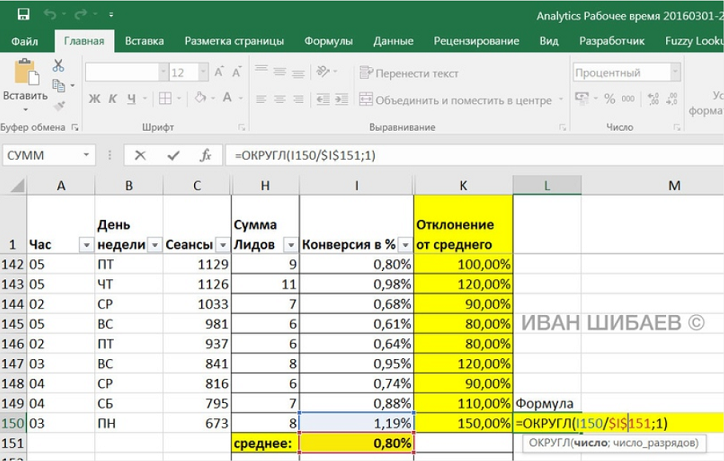The width and height of the screenshot is (724, 461).
Task: Click the Format Painter brush icon
Action: pos(59,106)
